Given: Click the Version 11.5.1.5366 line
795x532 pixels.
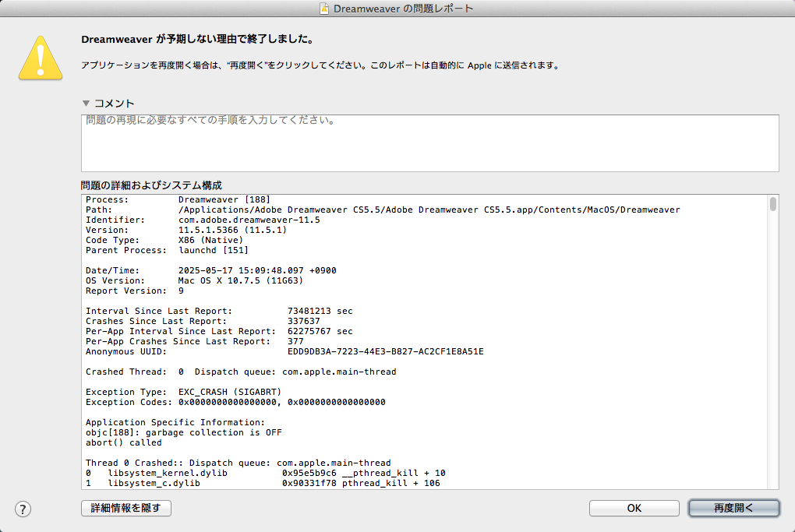Looking at the screenshot, I should point(186,230).
